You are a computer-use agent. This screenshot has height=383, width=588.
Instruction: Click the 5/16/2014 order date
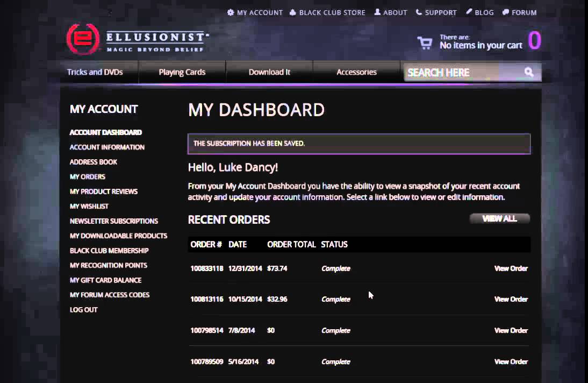[243, 361]
